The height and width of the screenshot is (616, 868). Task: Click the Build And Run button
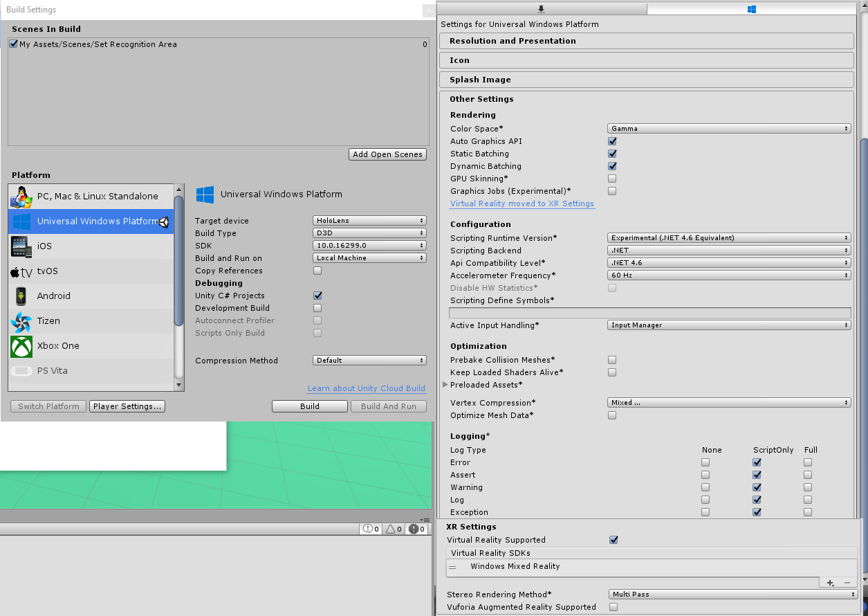click(x=388, y=406)
